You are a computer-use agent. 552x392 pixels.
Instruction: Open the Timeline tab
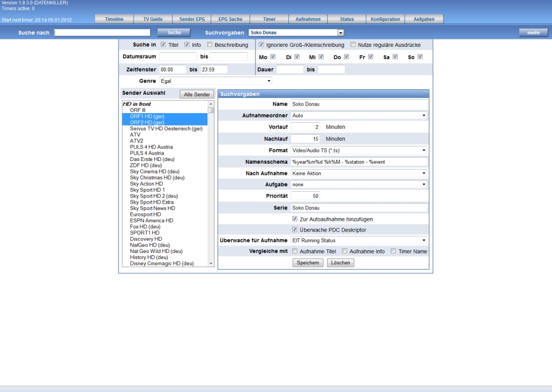[x=114, y=19]
